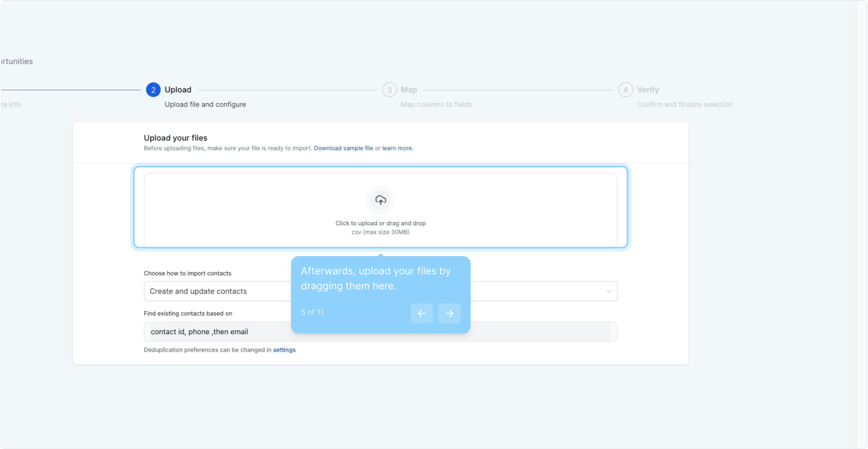Advance to next tour step arrow
Screen dimensions: 868x449
tap(449, 313)
